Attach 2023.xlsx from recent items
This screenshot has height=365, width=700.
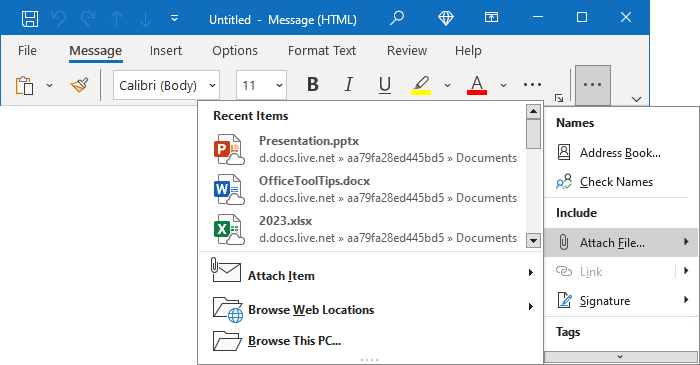[x=365, y=229]
